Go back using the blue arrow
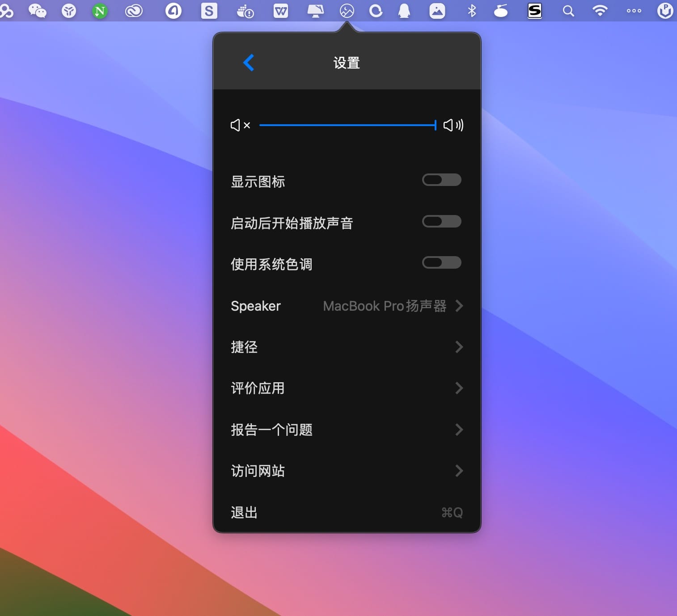This screenshot has height=616, width=677. 249,63
